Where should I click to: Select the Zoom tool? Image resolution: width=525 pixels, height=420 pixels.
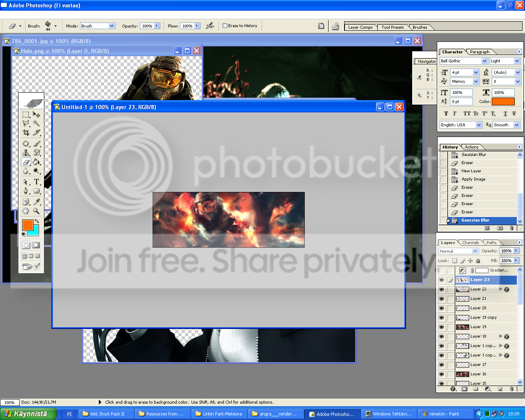pos(37,211)
